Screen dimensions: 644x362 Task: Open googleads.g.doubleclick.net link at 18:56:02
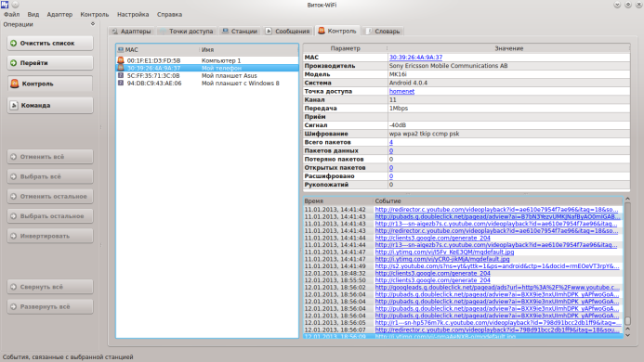point(497,288)
